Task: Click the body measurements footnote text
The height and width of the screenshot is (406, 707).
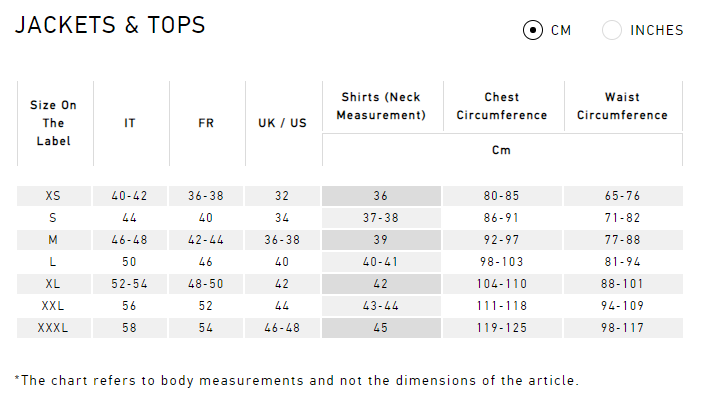Action: (296, 381)
